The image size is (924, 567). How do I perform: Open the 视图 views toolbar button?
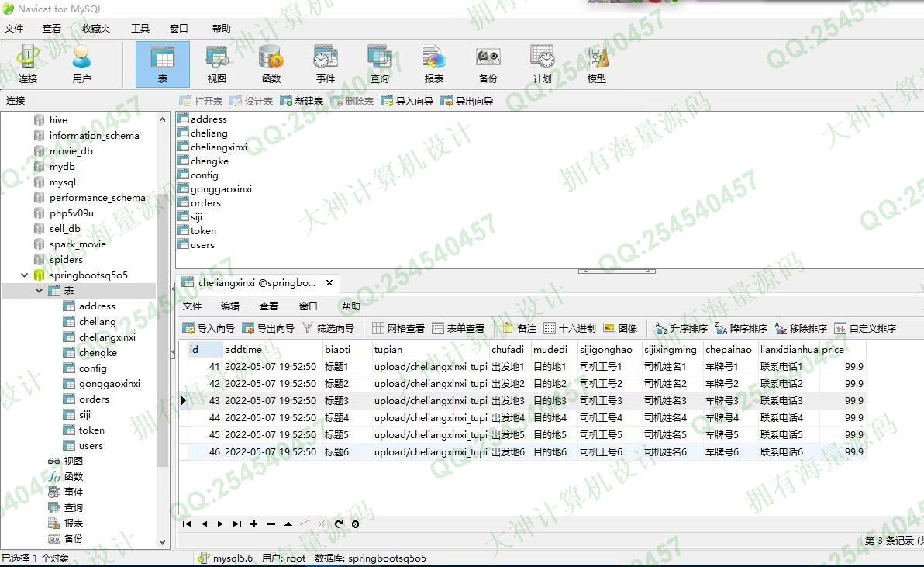tap(217, 64)
